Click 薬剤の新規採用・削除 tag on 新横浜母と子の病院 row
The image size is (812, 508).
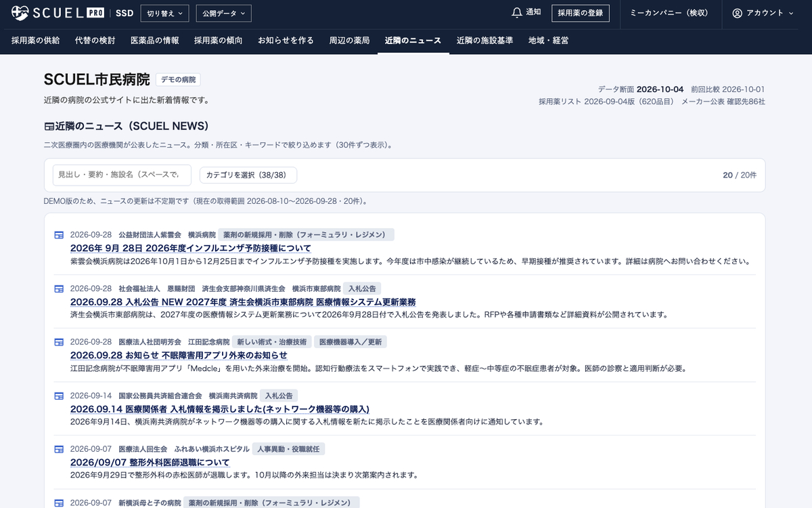tap(271, 503)
